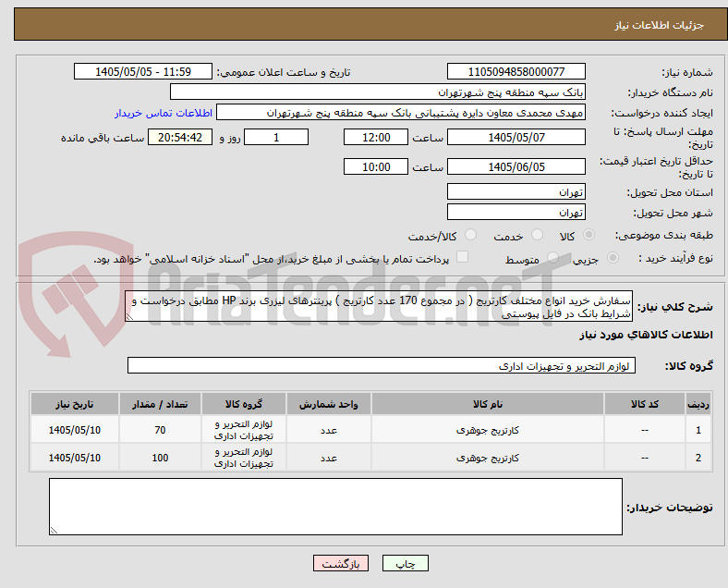The height and width of the screenshot is (588, 728).
Task: Click the نام کالا column header
Action: coord(488,404)
